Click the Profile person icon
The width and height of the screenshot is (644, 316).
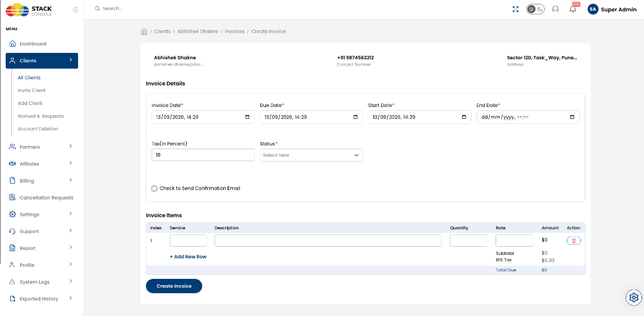tap(13, 264)
